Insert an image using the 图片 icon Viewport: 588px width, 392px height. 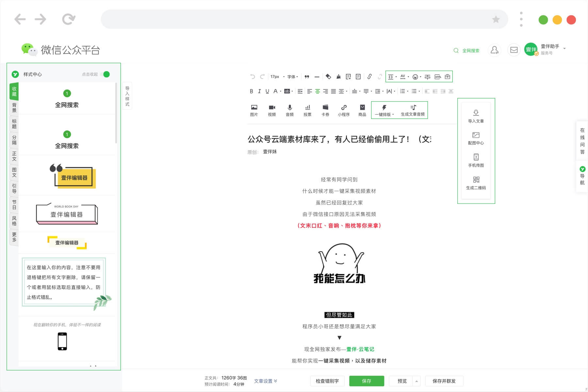click(254, 110)
